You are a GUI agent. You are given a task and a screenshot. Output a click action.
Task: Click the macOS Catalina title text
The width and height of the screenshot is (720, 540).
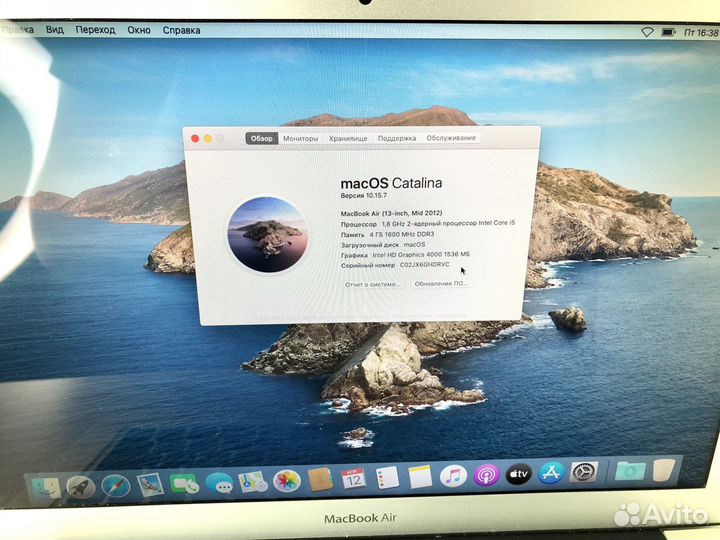[391, 183]
